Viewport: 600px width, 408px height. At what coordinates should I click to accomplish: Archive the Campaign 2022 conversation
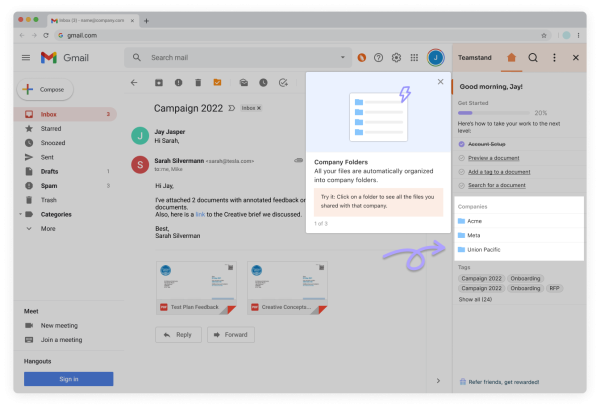point(159,83)
